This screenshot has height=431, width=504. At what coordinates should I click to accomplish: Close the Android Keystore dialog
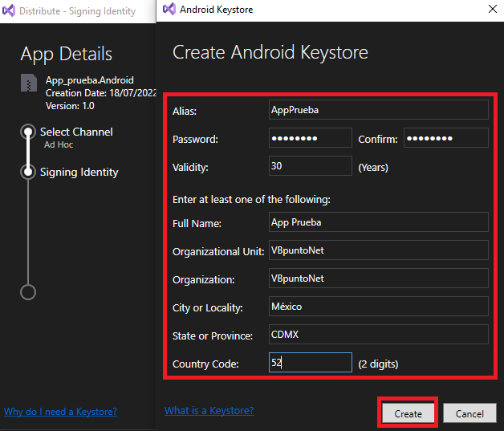tap(493, 9)
